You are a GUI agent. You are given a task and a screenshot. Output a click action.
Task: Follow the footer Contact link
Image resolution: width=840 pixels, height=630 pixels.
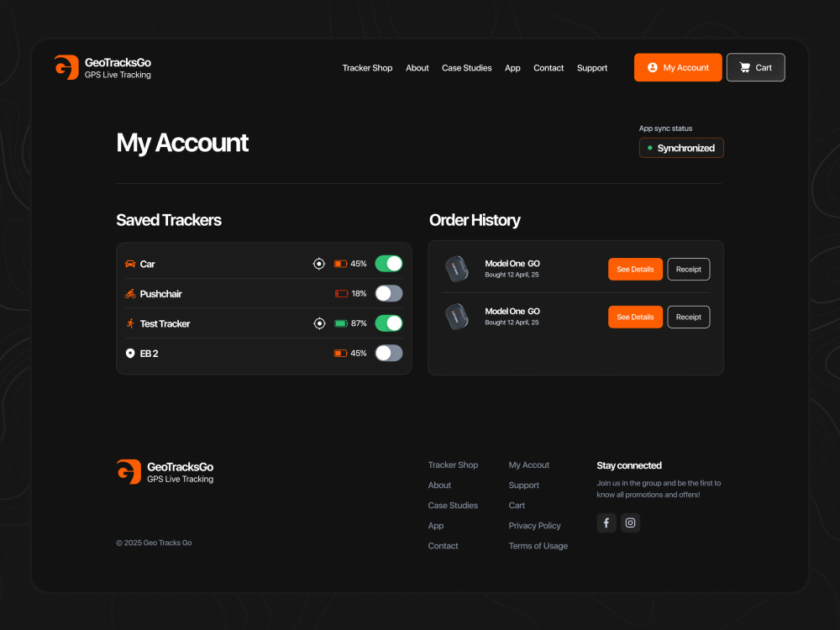[443, 546]
